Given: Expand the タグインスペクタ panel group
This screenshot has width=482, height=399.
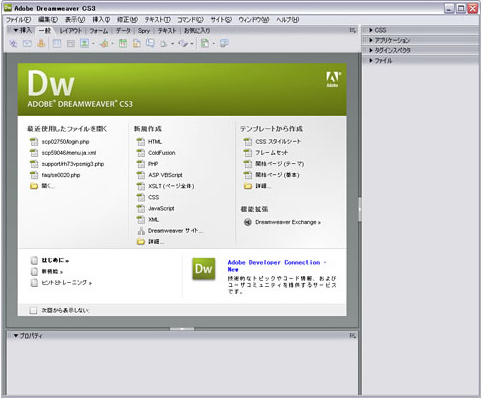Looking at the screenshot, I should pos(389,50).
